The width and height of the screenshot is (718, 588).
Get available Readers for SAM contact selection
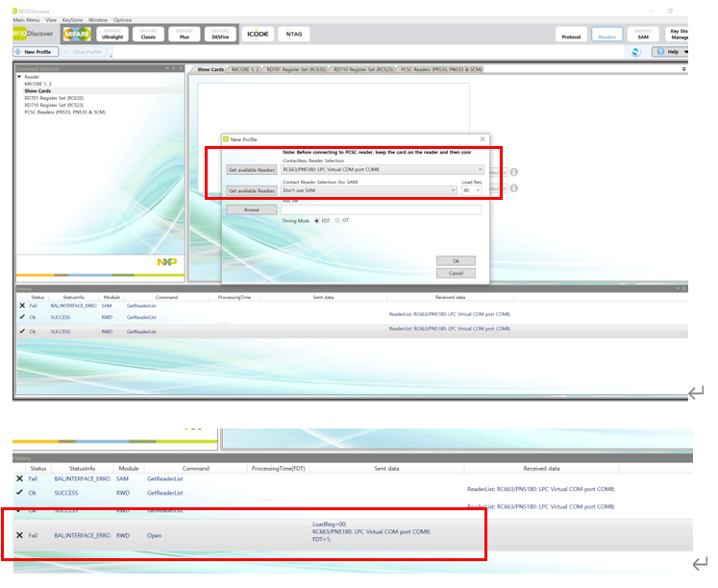[x=252, y=190]
